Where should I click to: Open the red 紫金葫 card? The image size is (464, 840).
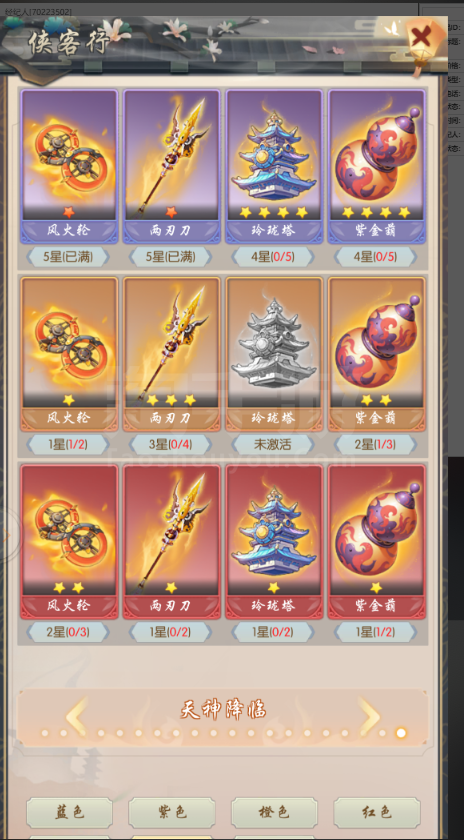pos(376,542)
